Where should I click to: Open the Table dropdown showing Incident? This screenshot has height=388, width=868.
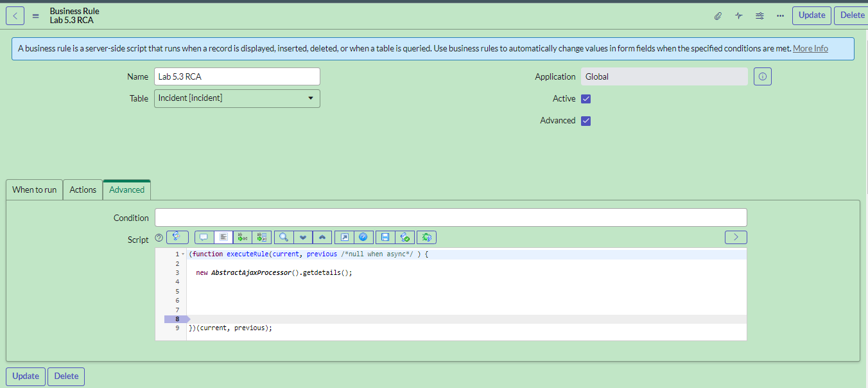click(x=237, y=98)
